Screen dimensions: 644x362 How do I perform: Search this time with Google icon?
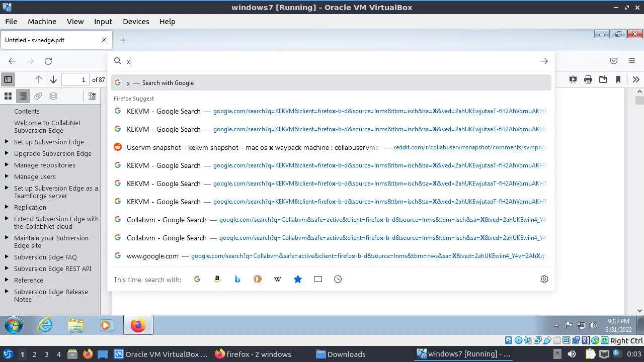pyautogui.click(x=197, y=279)
